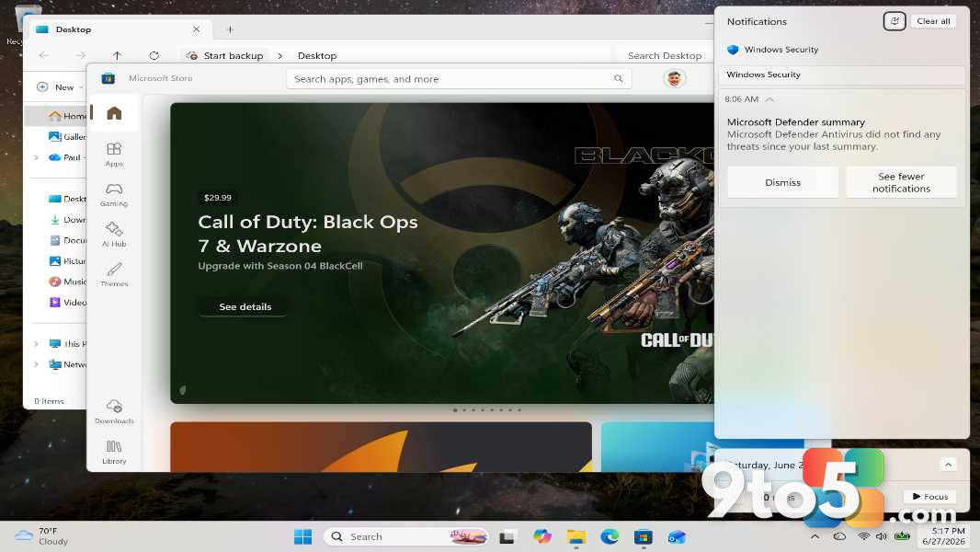Click See details for Call of Duty

pyautogui.click(x=245, y=307)
